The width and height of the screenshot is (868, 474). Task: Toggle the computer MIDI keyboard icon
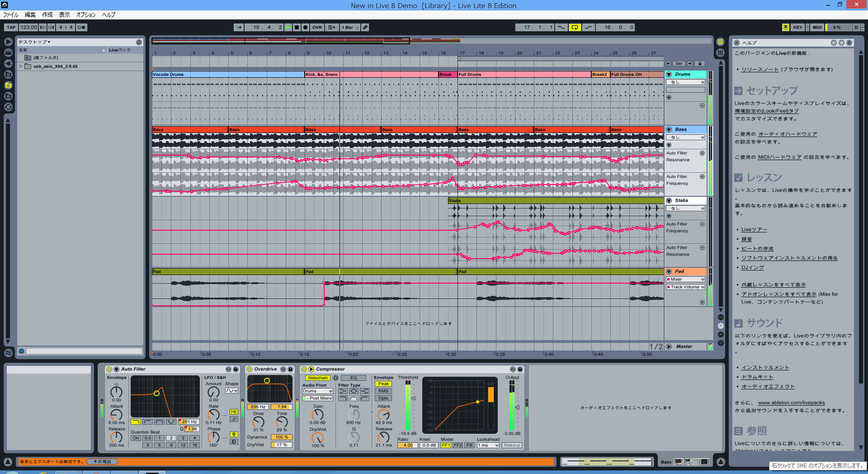click(786, 28)
